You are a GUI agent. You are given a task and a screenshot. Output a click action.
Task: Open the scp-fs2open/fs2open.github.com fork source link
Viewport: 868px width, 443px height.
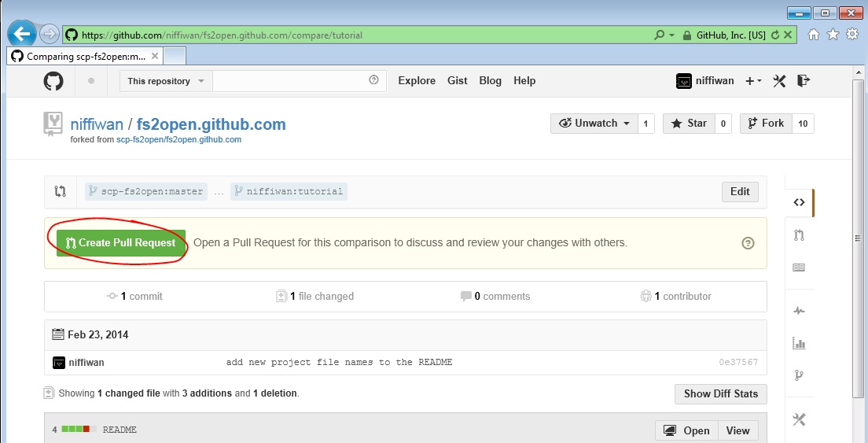point(178,140)
